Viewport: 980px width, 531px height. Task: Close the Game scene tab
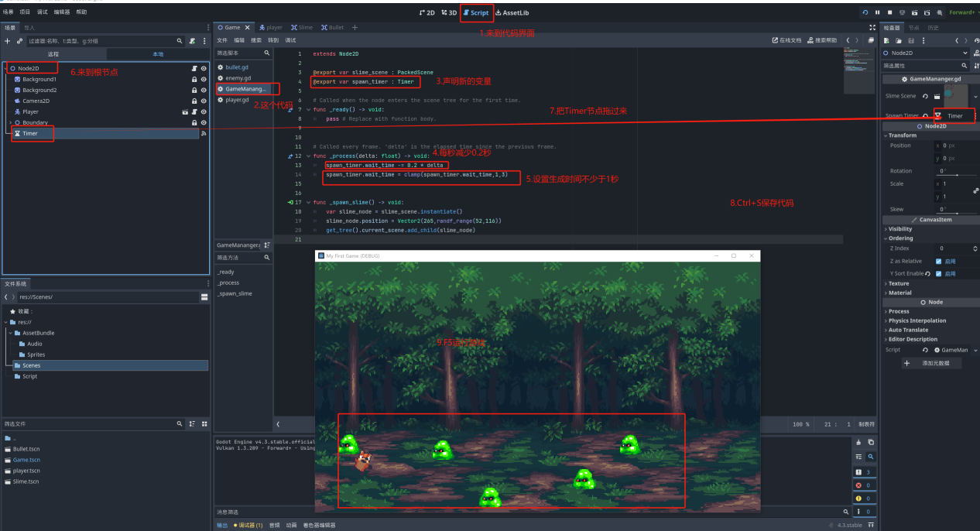tap(248, 27)
